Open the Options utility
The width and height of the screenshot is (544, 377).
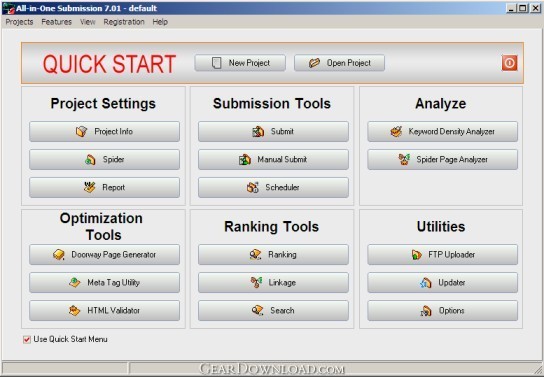click(443, 310)
